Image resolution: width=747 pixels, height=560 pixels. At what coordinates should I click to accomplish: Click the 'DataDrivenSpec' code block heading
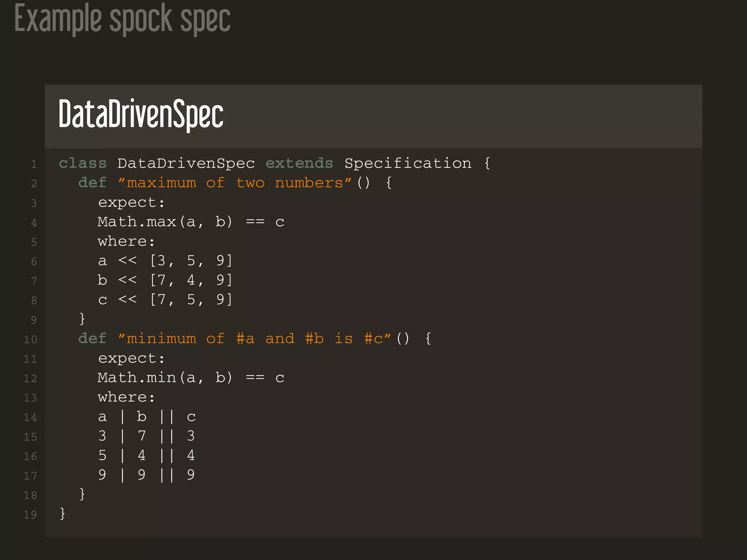pyautogui.click(x=141, y=114)
